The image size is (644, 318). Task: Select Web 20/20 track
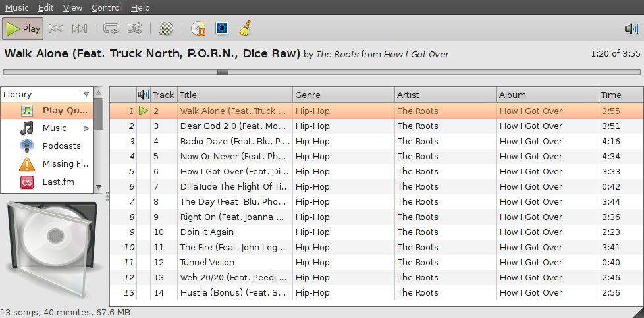pos(376,278)
